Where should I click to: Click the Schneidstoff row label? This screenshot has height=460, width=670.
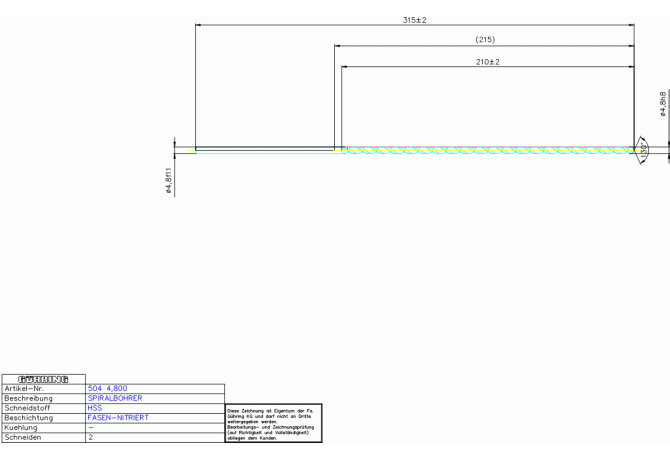coord(28,408)
